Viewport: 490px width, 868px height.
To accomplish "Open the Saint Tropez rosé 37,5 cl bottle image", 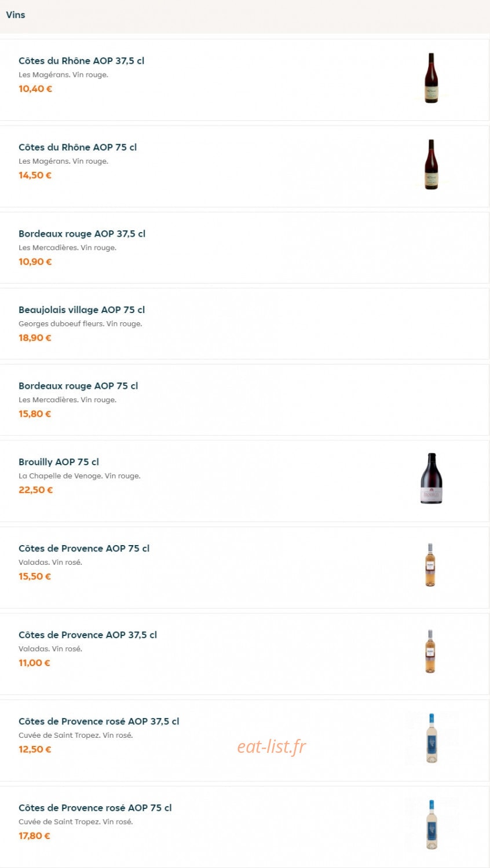I will 432,738.
